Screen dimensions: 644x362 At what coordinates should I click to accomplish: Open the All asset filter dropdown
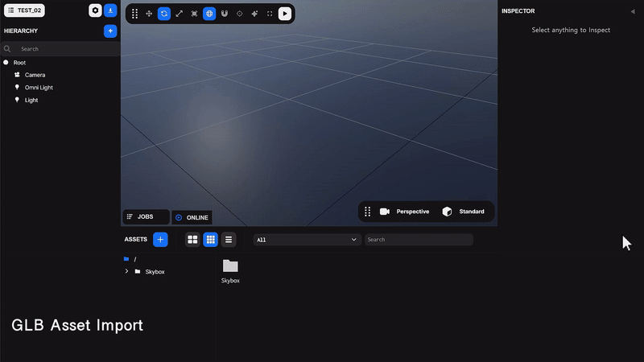[x=307, y=240]
